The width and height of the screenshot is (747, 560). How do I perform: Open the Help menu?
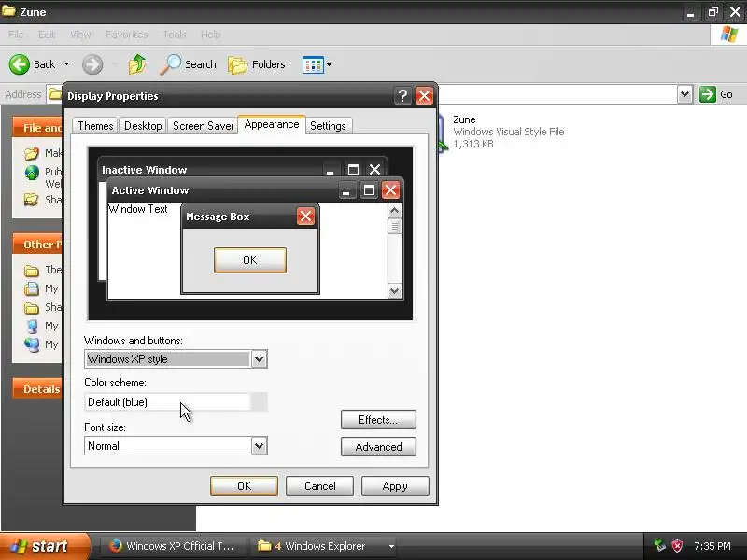tap(211, 35)
